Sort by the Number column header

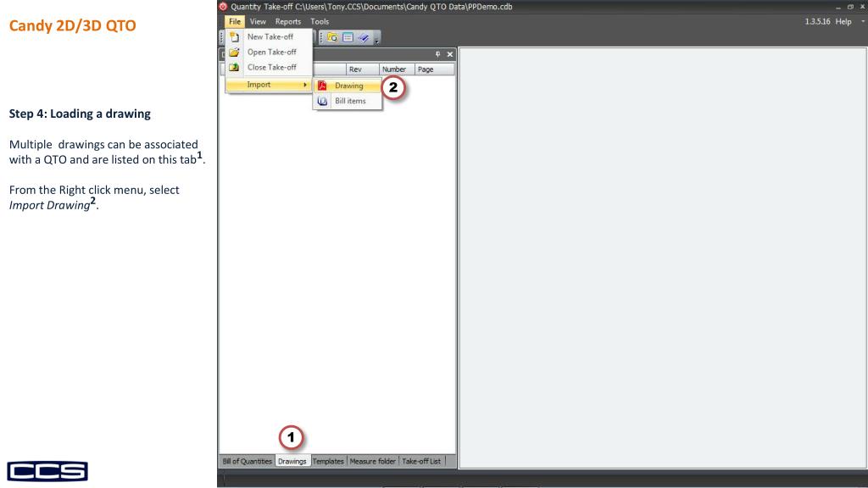point(397,69)
